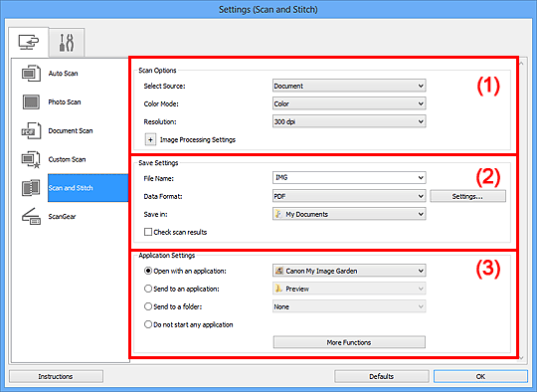Screen dimensions: 537x392
Task: Click the disabled Preview application dropdown
Action: pyautogui.click(x=349, y=289)
